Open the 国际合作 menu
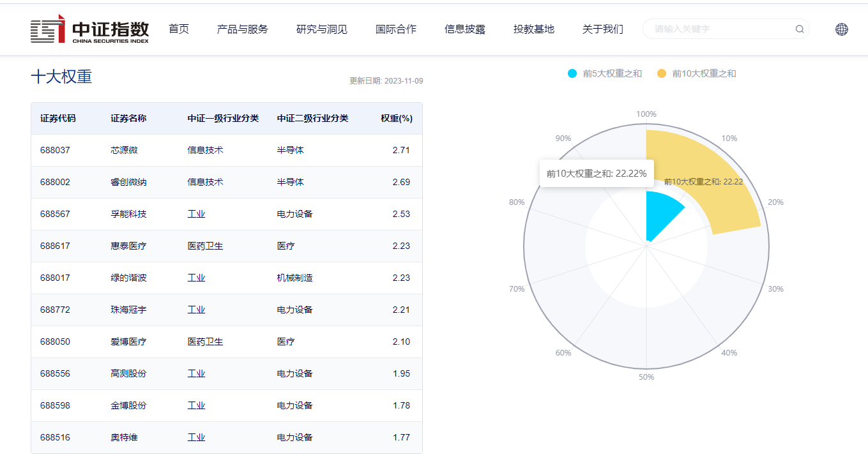The width and height of the screenshot is (868, 473). pos(395,29)
